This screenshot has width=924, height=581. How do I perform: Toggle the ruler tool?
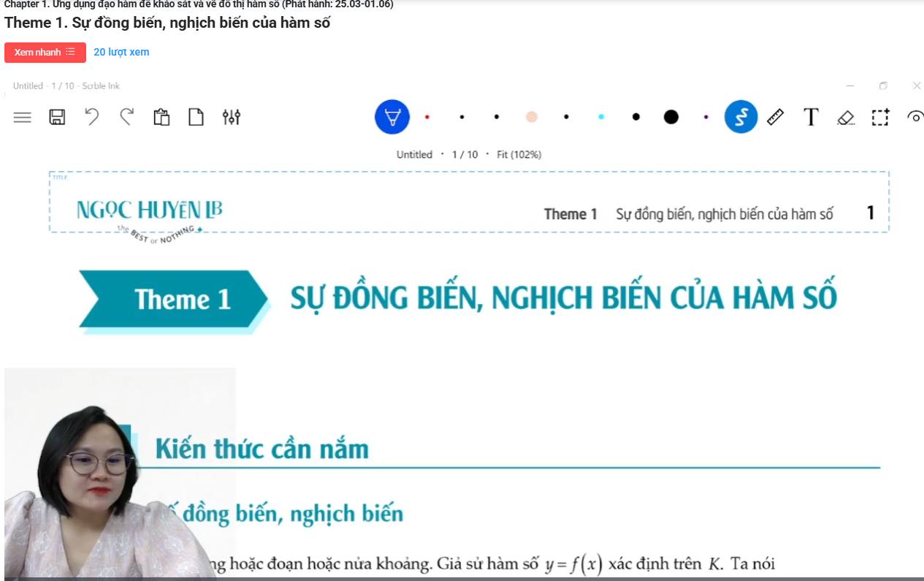tap(776, 117)
